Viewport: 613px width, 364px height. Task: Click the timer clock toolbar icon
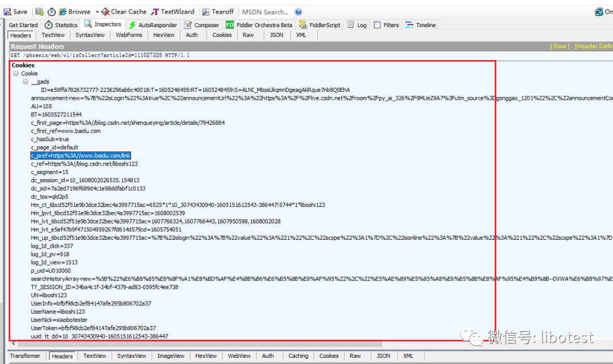(x=52, y=12)
